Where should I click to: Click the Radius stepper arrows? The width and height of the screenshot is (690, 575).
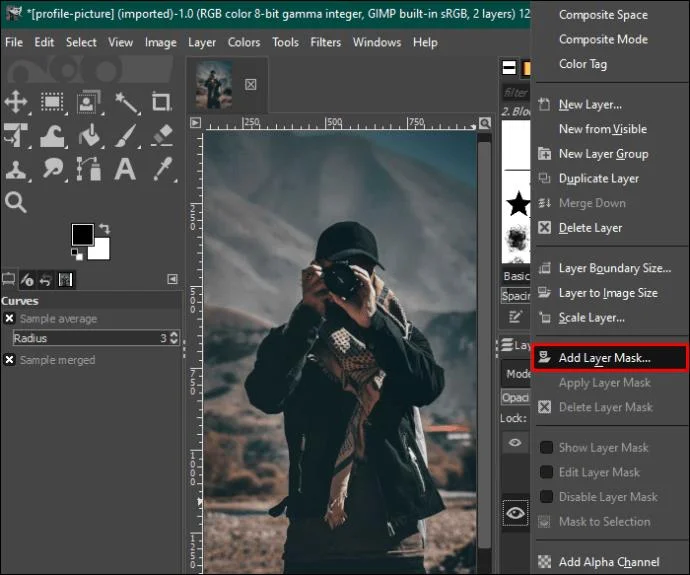tap(174, 337)
